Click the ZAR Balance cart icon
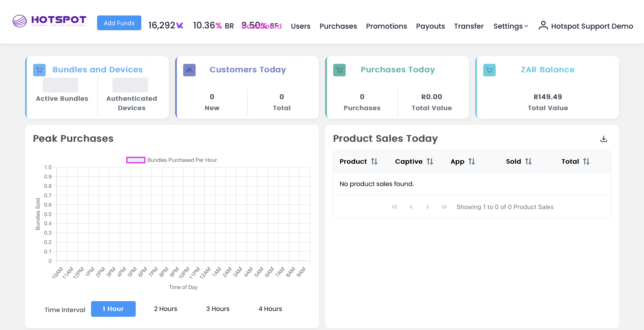The image size is (644, 330). (x=489, y=70)
